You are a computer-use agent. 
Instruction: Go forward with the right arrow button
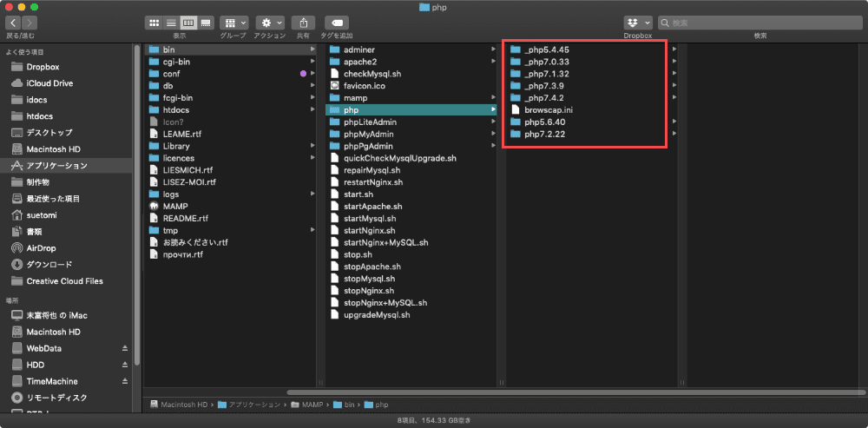[x=30, y=23]
